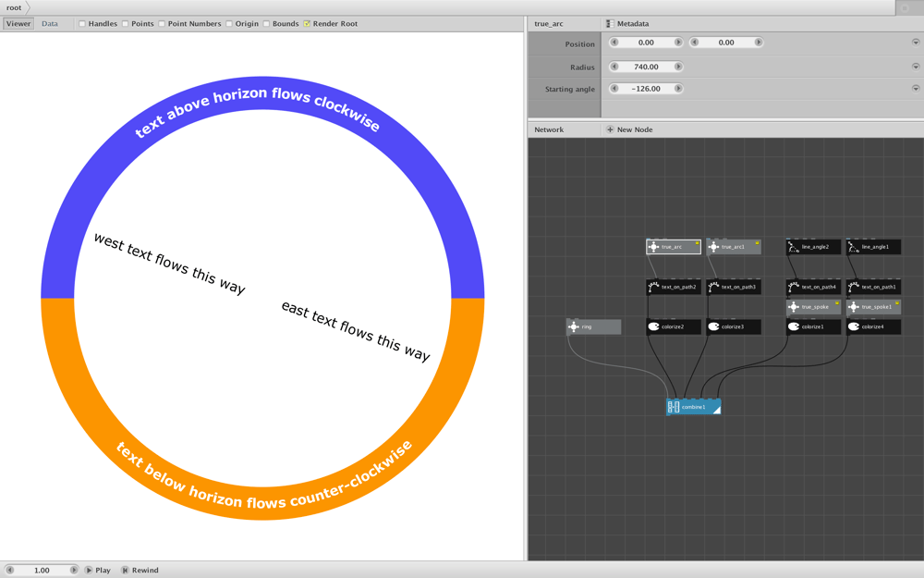Increase the frame number arrow
The width and height of the screenshot is (924, 578).
74,570
